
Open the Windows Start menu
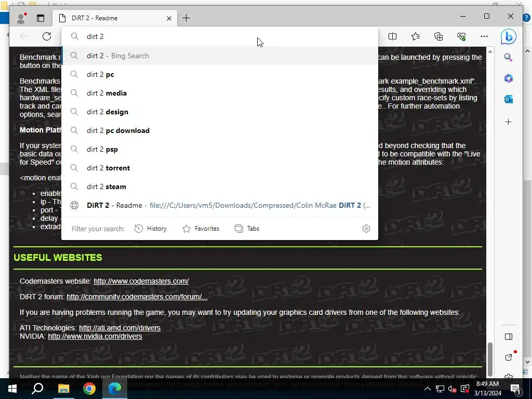(12, 389)
